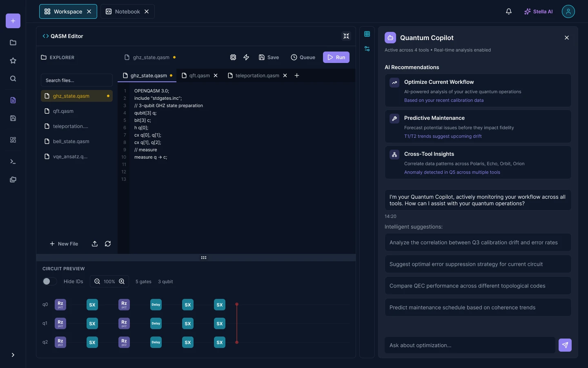Close the Workspace tab

(89, 11)
